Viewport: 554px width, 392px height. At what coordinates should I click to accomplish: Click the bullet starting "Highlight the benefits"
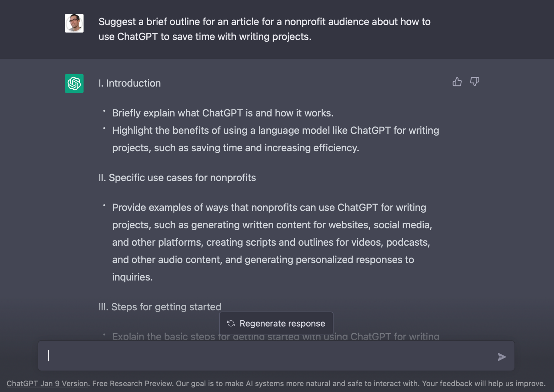pyautogui.click(x=275, y=139)
